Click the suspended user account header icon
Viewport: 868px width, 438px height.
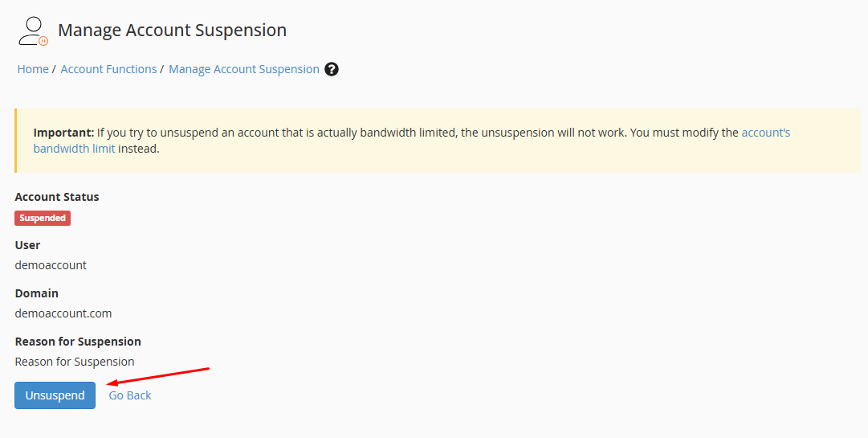click(x=33, y=31)
